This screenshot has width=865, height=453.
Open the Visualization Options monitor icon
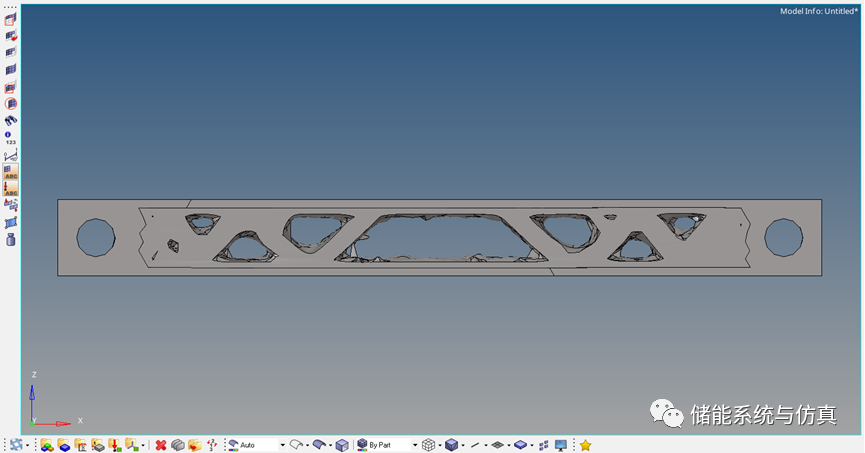(561, 445)
